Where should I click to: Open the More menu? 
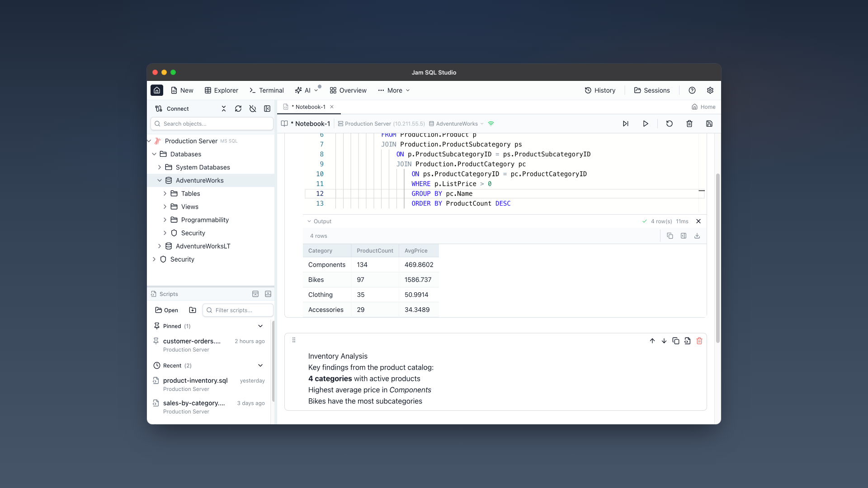click(x=393, y=90)
